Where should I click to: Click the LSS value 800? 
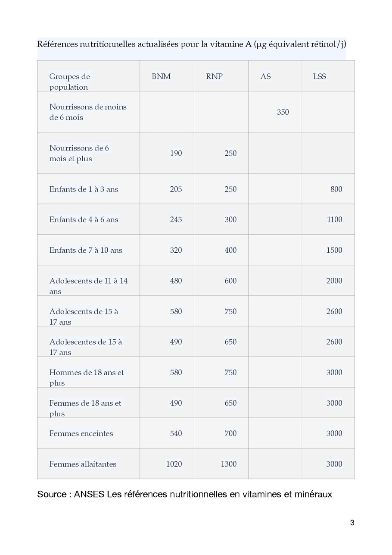pos(336,189)
